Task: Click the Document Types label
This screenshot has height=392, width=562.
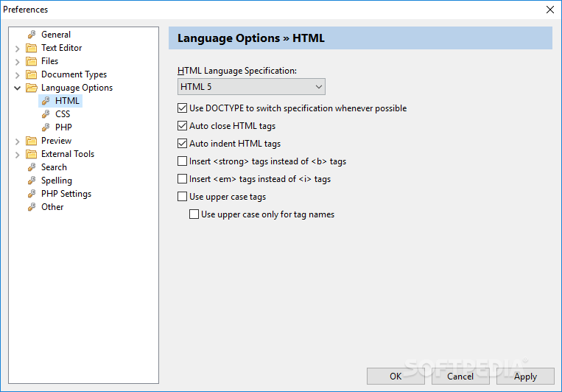Action: coord(74,74)
